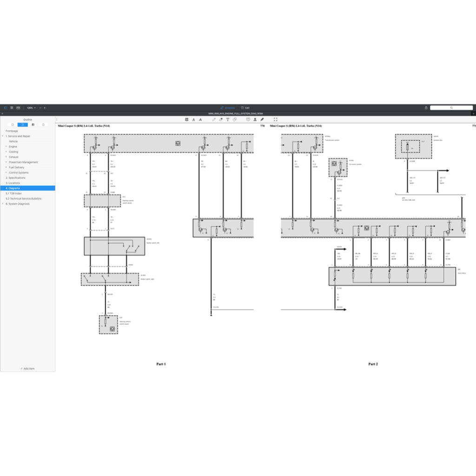Switch sidebar to the outline view button
Screen dimensions: 476x476
point(23,125)
